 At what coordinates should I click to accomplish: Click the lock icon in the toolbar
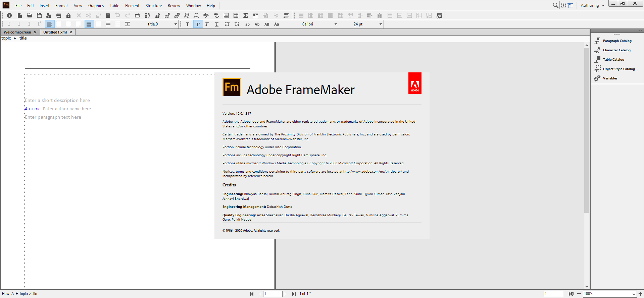(68, 15)
